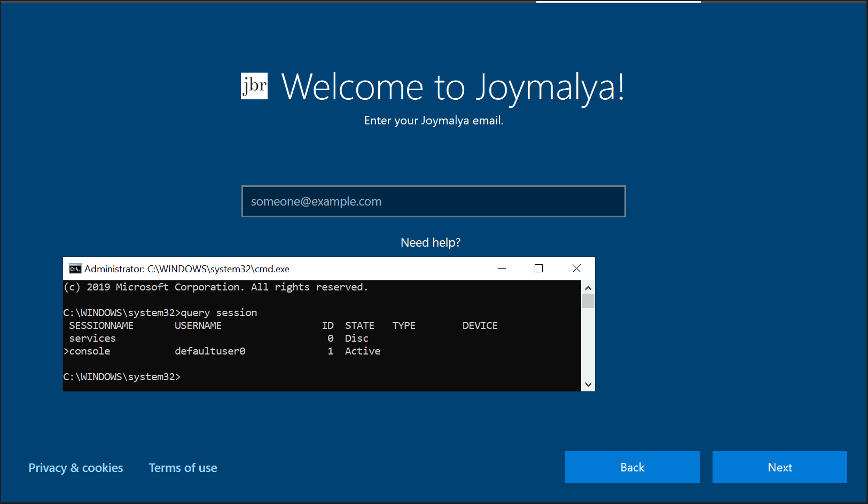The image size is (868, 504).
Task: Click the cmd vertical scrollbar thumb
Action: tap(588, 302)
